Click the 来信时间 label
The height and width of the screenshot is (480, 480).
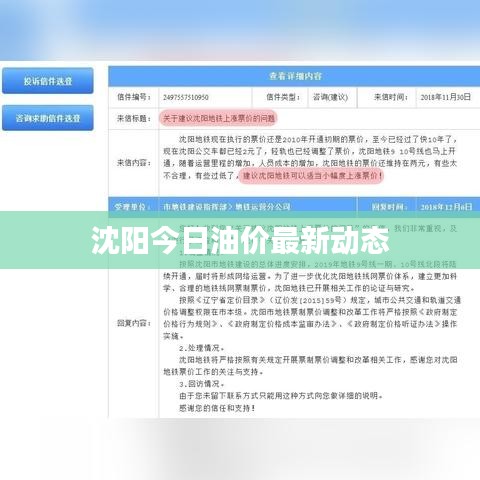[x=391, y=97]
